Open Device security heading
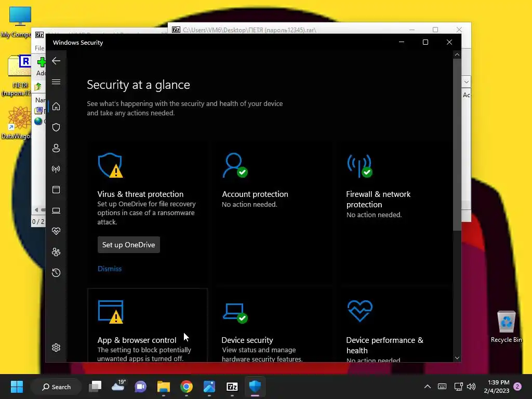Image resolution: width=532 pixels, height=399 pixels. 247,340
